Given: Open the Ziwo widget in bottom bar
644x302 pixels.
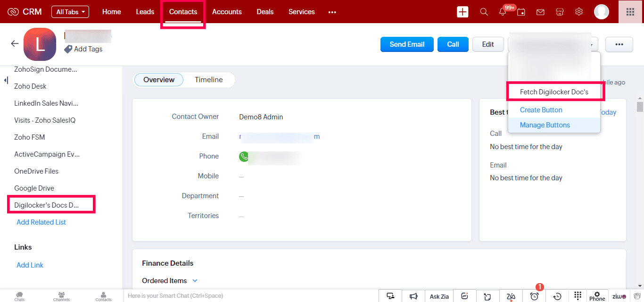Looking at the screenshot, I should [x=619, y=296].
